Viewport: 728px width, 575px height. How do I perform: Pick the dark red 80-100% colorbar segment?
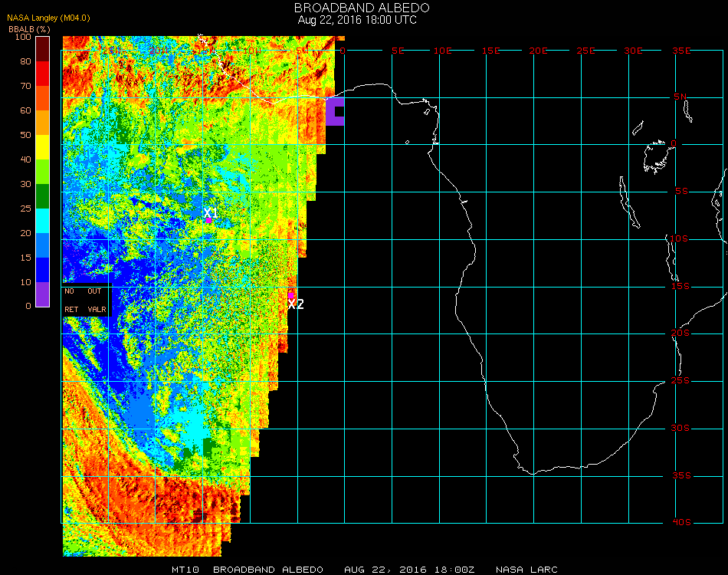pos(43,48)
